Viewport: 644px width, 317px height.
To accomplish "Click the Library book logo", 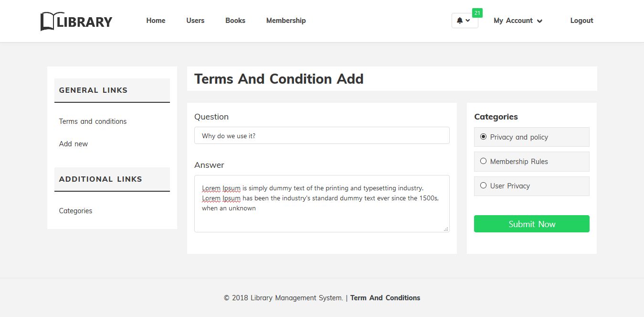I will coord(76,22).
